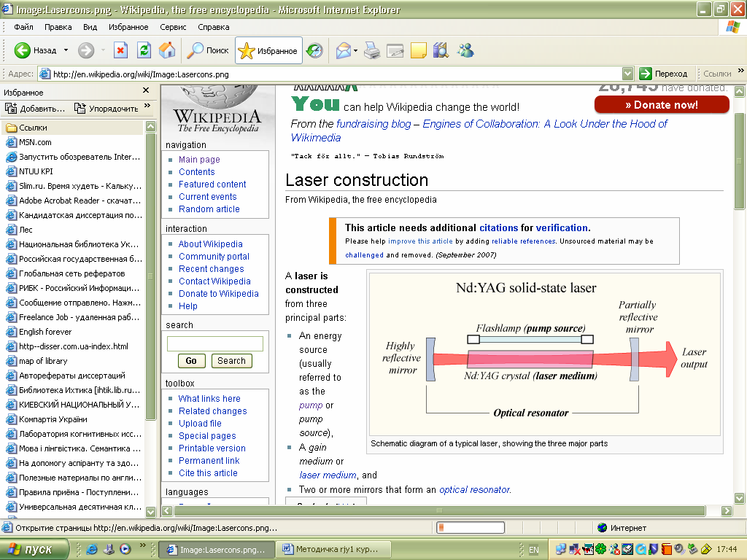Open Search (Поиск) magnifier button
The image size is (747, 560).
(208, 50)
